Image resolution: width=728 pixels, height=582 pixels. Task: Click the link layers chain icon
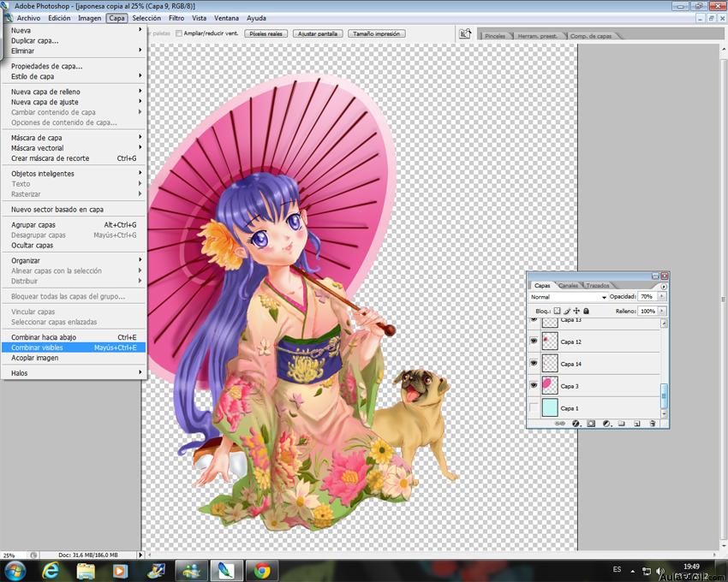click(x=560, y=424)
